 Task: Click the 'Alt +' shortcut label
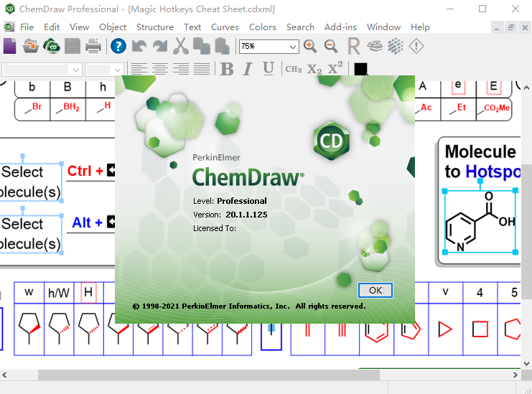[87, 222]
